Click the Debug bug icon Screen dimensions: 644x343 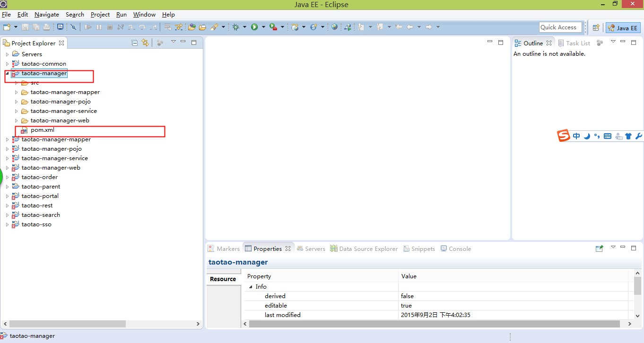(x=236, y=27)
